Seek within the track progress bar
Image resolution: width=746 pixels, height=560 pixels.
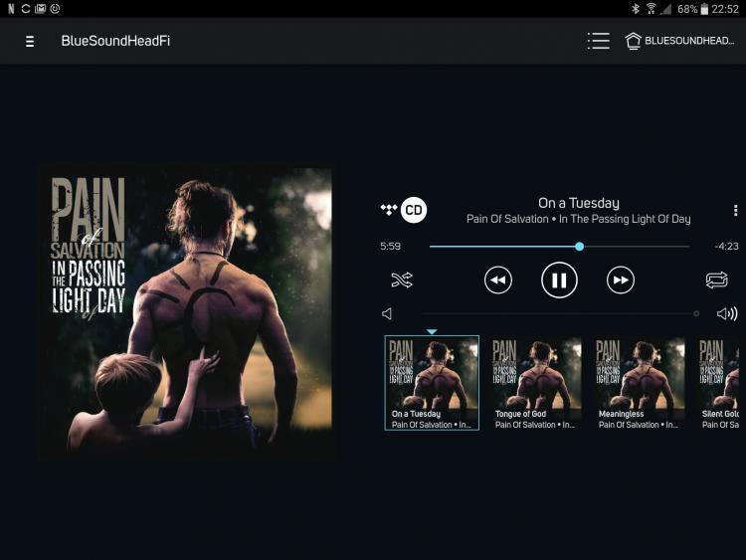click(x=559, y=247)
